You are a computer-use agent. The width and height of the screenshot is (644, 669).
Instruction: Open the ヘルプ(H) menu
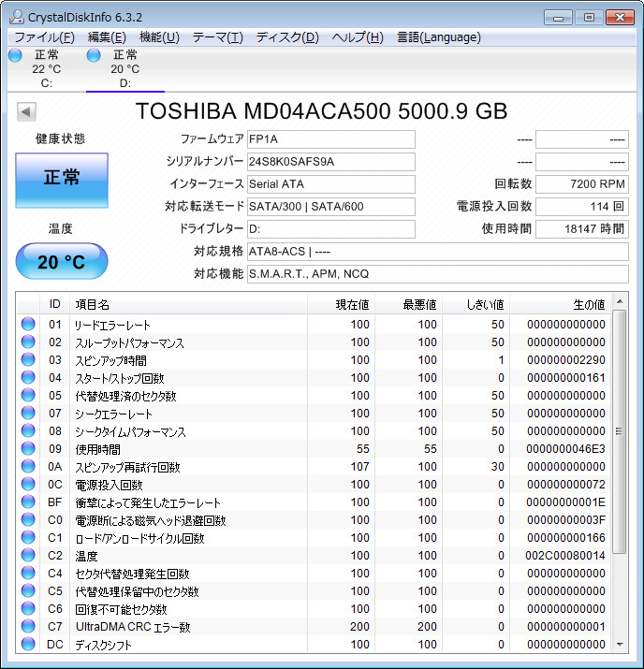pyautogui.click(x=358, y=37)
